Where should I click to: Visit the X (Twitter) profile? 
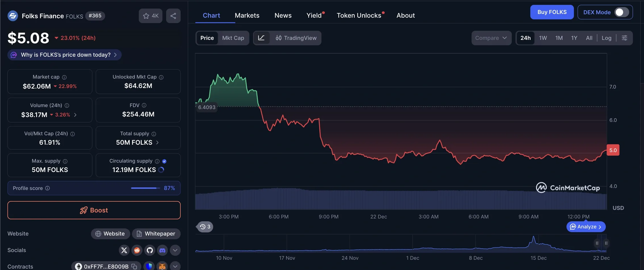pyautogui.click(x=124, y=250)
